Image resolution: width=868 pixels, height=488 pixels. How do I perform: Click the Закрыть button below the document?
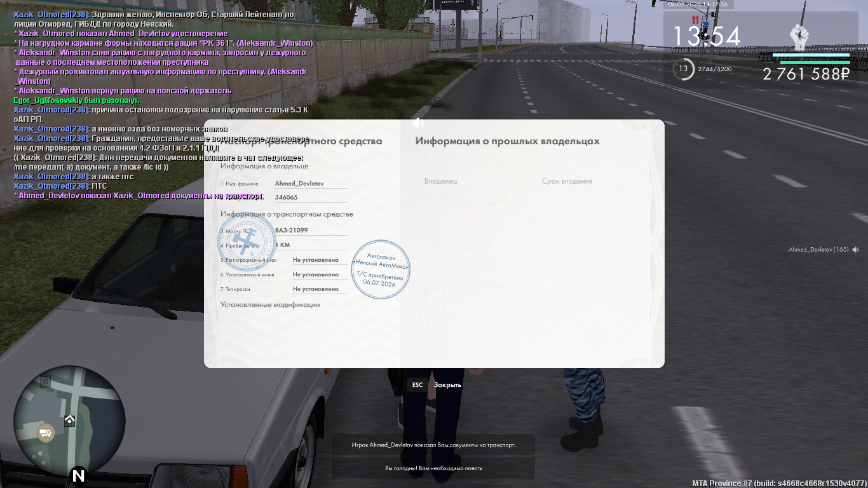(x=447, y=385)
